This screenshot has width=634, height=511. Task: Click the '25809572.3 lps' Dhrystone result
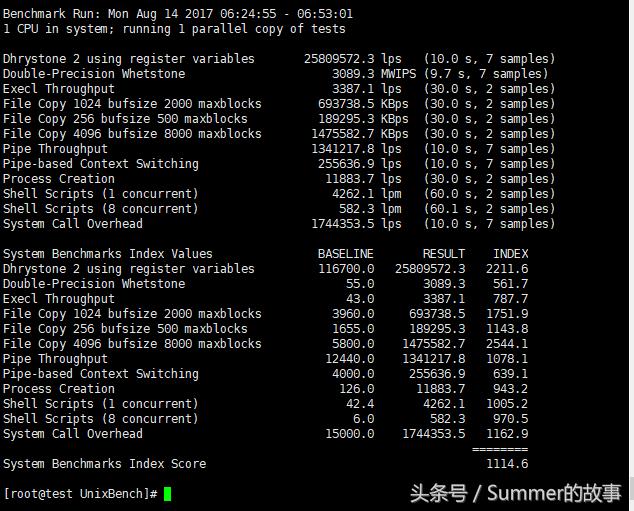point(353,59)
